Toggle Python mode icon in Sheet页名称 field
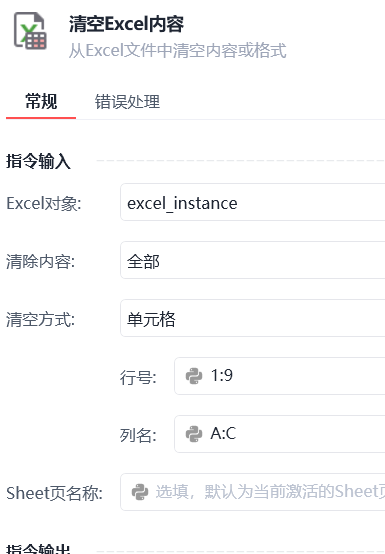The width and height of the screenshot is (385, 554). click(140, 492)
